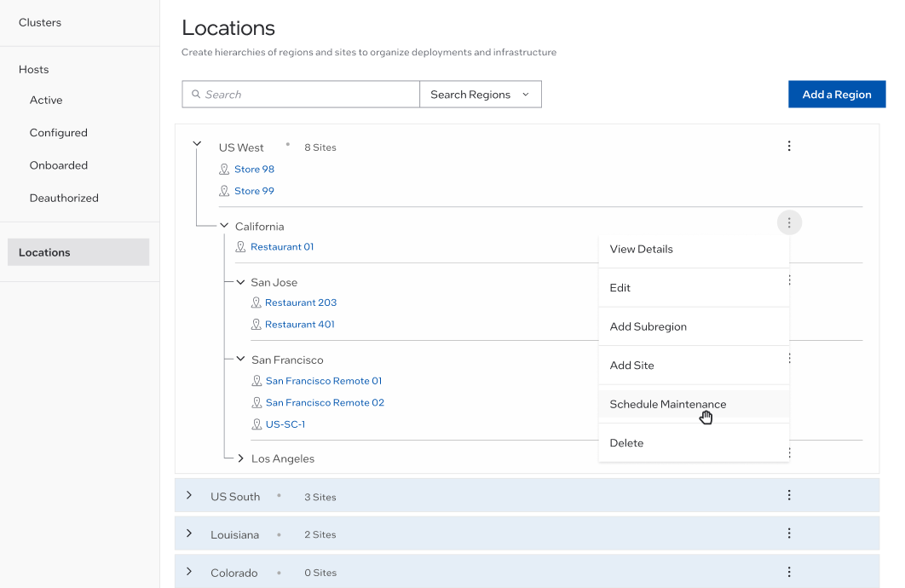Click the map pin icon beside Store 98
Screen dimensions: 905x588
(224, 170)
